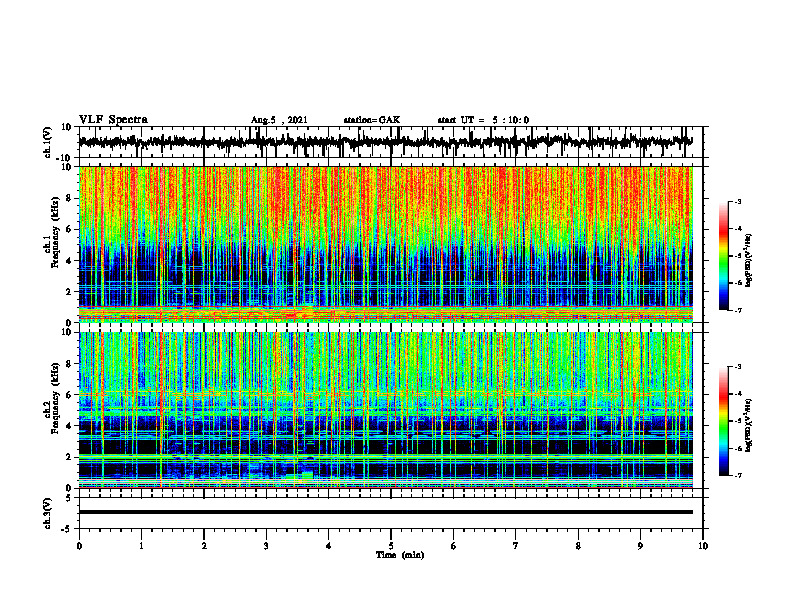792x612 pixels.
Task: Select the "start UT = 5 :10: 0" label
Action: pyautogui.click(x=483, y=120)
